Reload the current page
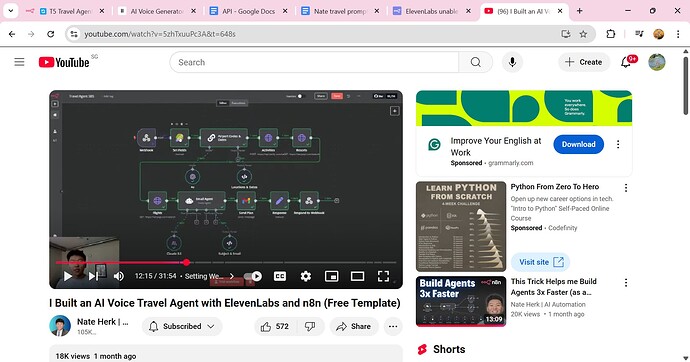This screenshot has height=362, width=690. (51, 34)
